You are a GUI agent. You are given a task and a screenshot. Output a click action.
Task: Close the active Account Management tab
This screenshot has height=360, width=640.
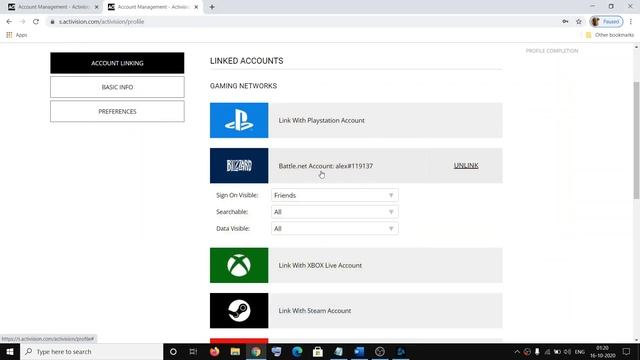196,7
